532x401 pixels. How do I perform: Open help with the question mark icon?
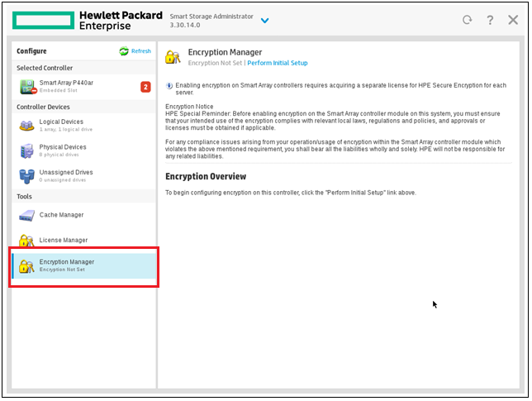[490, 20]
